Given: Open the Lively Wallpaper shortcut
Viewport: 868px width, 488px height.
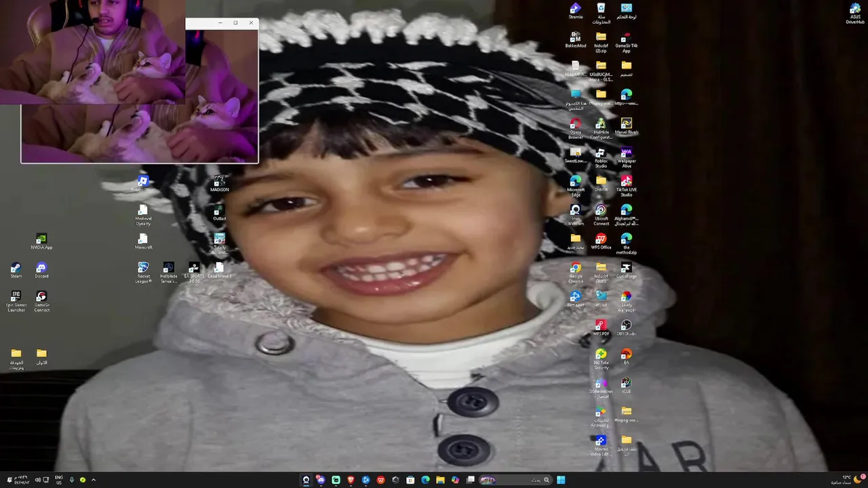Looking at the screenshot, I should (x=626, y=301).
